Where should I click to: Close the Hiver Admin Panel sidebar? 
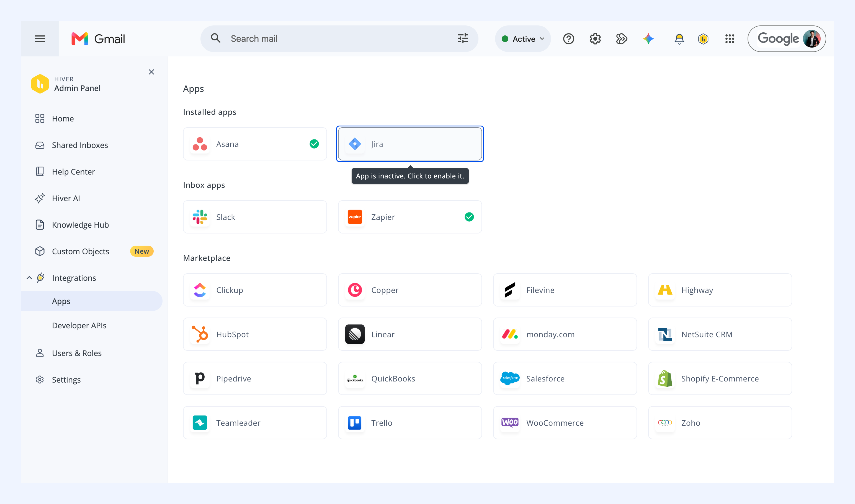(x=151, y=72)
